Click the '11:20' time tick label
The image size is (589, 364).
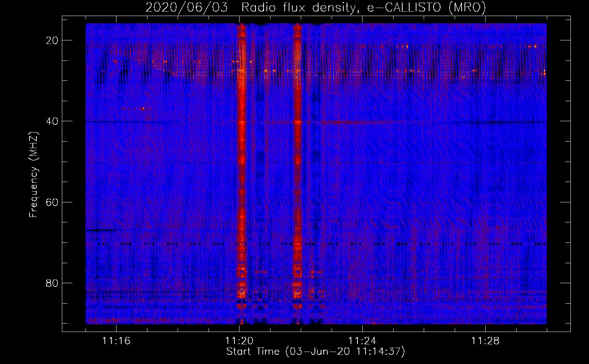(x=240, y=341)
